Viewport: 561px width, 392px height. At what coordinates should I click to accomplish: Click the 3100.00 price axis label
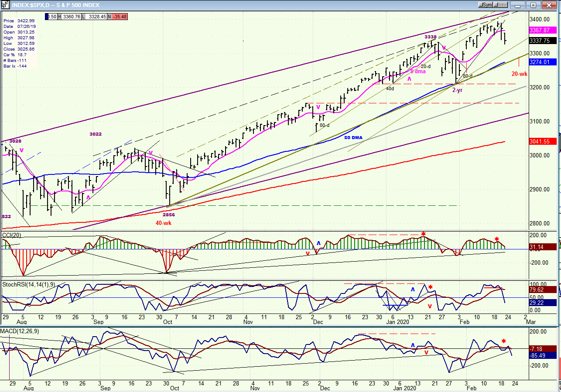pyautogui.click(x=540, y=121)
